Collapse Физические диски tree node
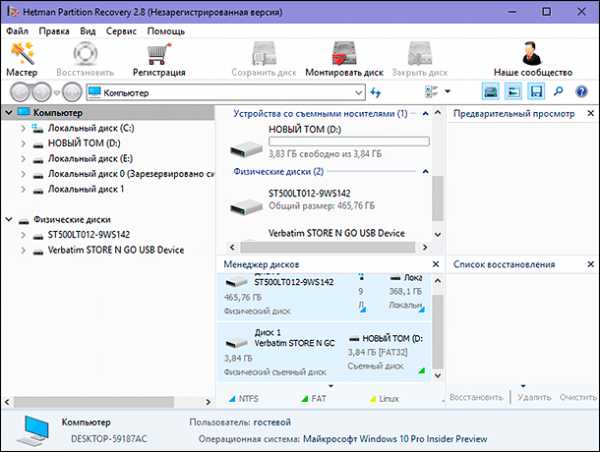This screenshot has height=452, width=600. pos(8,219)
